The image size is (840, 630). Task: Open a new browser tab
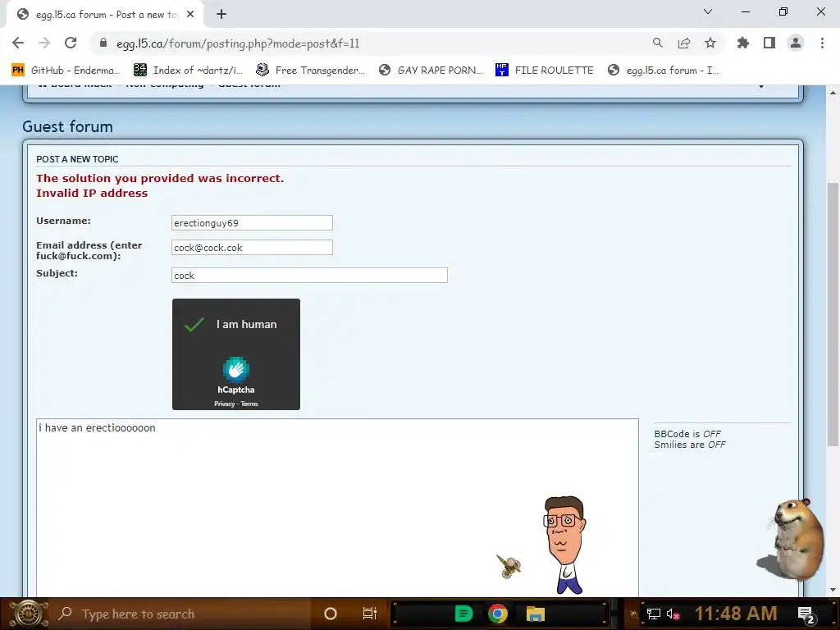221,14
